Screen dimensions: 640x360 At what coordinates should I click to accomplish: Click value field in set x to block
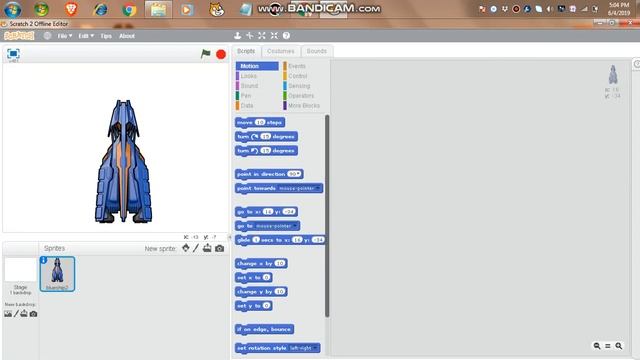266,278
